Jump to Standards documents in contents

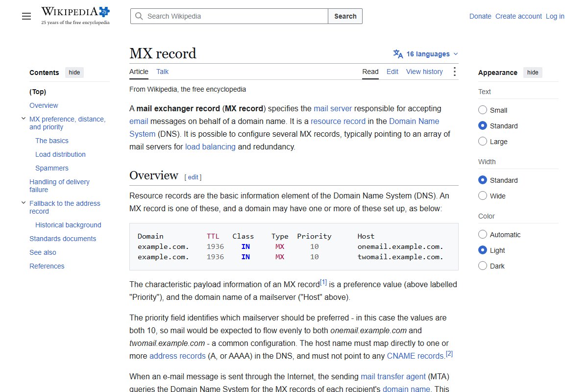point(63,239)
